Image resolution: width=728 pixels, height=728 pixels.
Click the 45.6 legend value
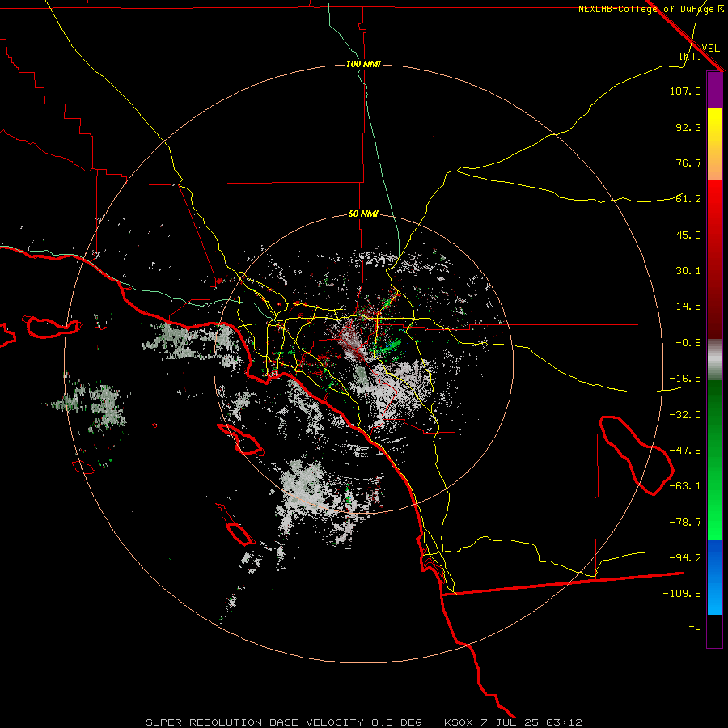[x=688, y=235]
